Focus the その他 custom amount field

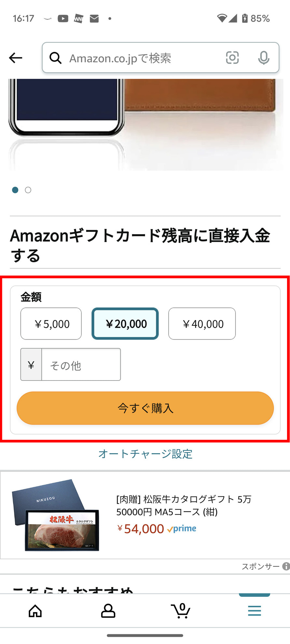81,365
